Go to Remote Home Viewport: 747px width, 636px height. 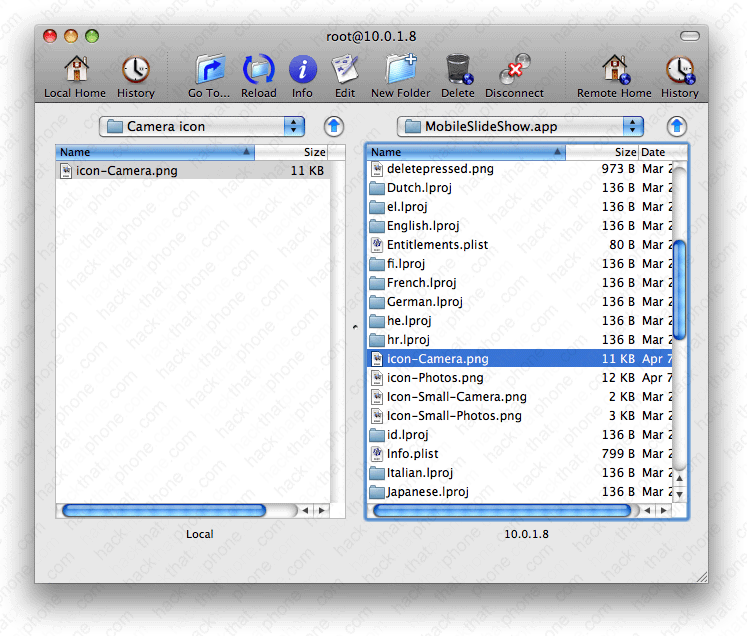(614, 70)
